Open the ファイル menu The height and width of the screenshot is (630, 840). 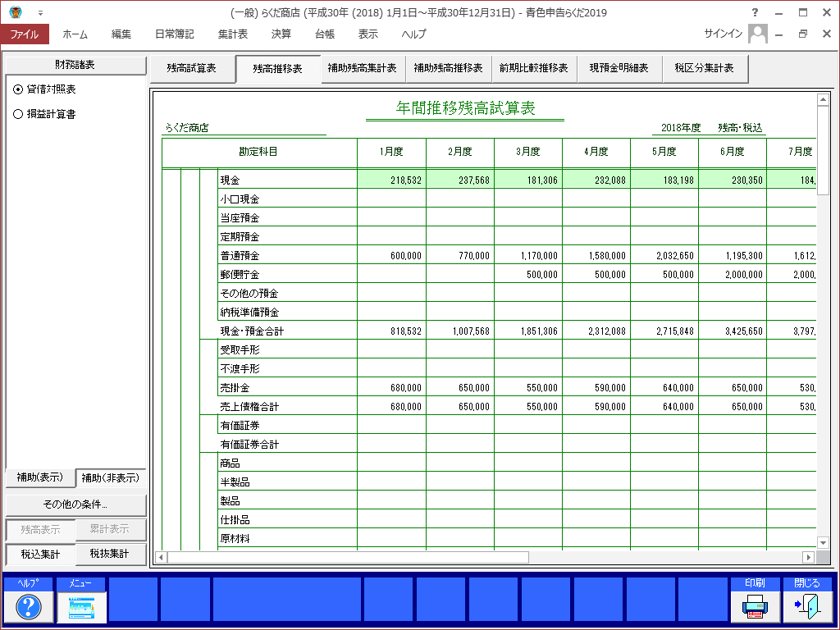click(x=25, y=34)
